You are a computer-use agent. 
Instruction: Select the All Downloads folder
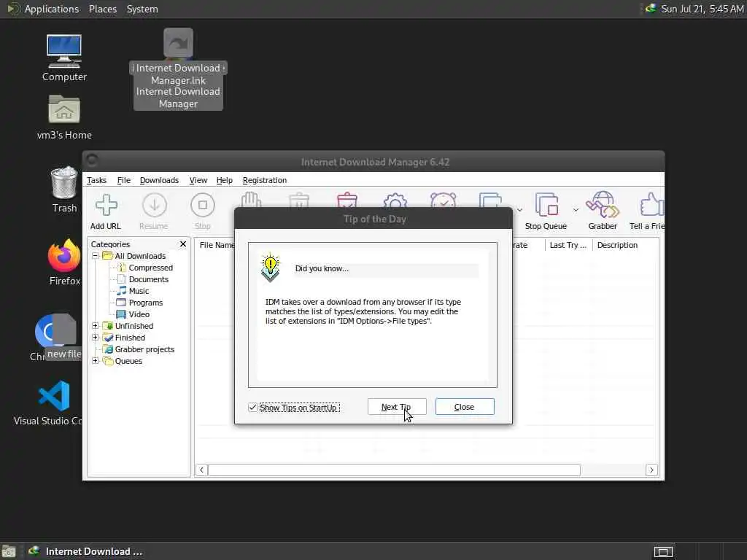[x=140, y=256]
